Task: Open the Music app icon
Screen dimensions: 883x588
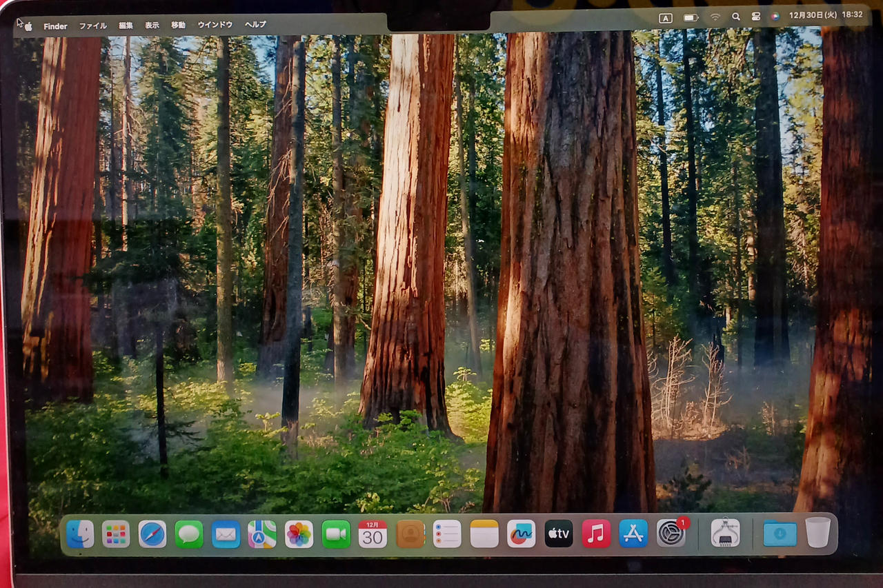Action: tap(596, 534)
